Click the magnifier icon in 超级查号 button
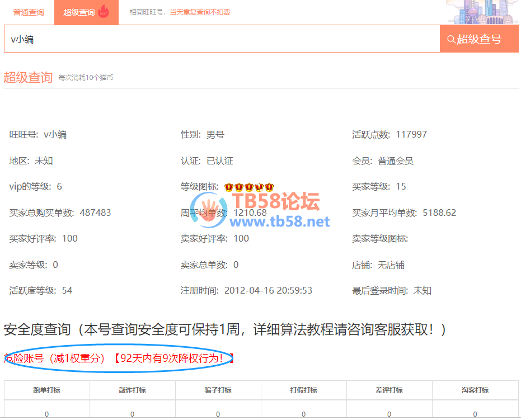The image size is (521, 420). (451, 39)
